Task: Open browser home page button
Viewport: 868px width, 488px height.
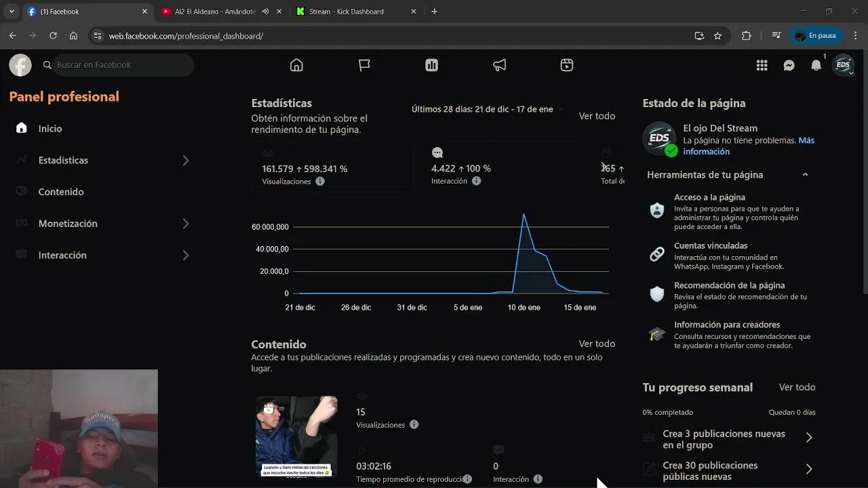Action: click(x=73, y=36)
